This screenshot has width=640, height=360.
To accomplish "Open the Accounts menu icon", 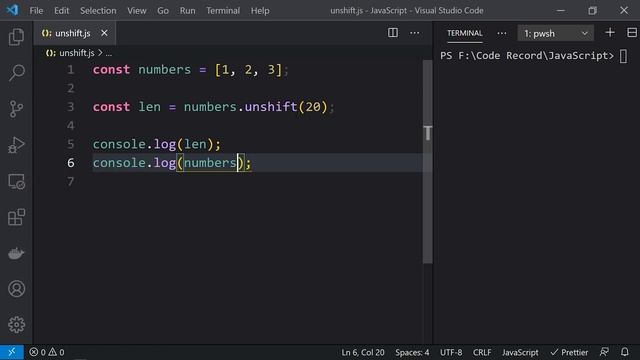I will (16, 289).
